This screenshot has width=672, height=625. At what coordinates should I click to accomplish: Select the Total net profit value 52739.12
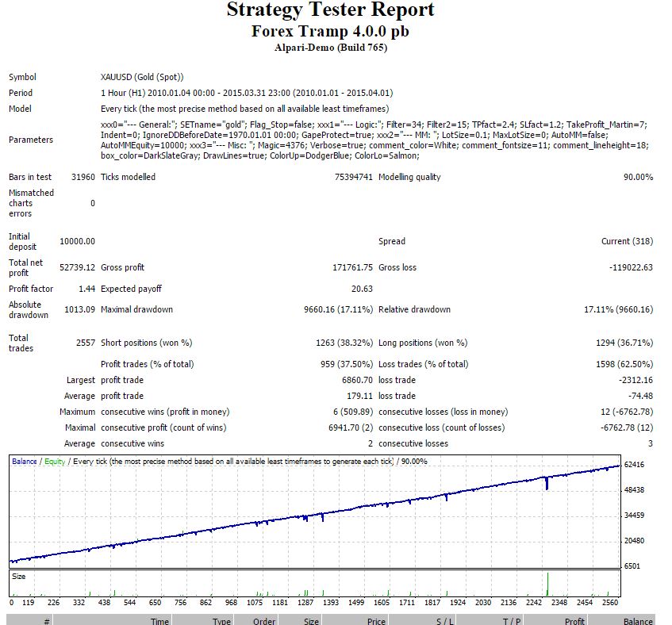(77, 267)
